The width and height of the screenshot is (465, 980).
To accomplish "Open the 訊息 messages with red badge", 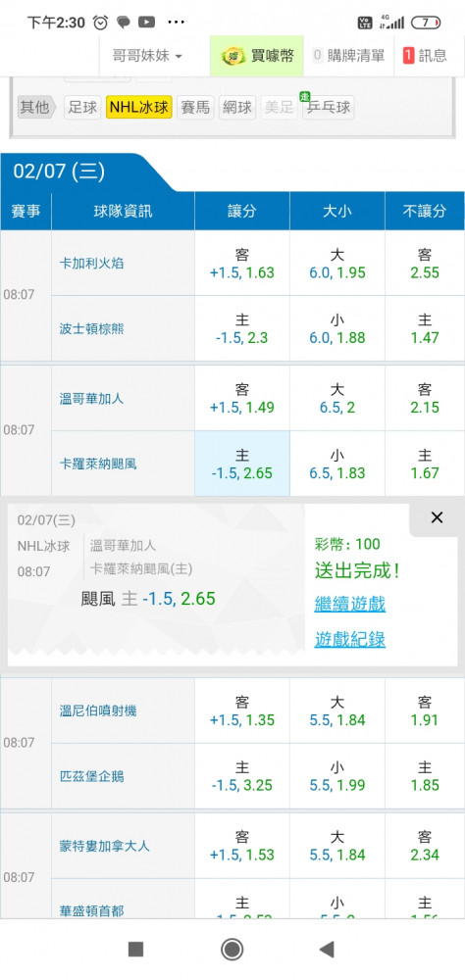I will pyautogui.click(x=425, y=56).
